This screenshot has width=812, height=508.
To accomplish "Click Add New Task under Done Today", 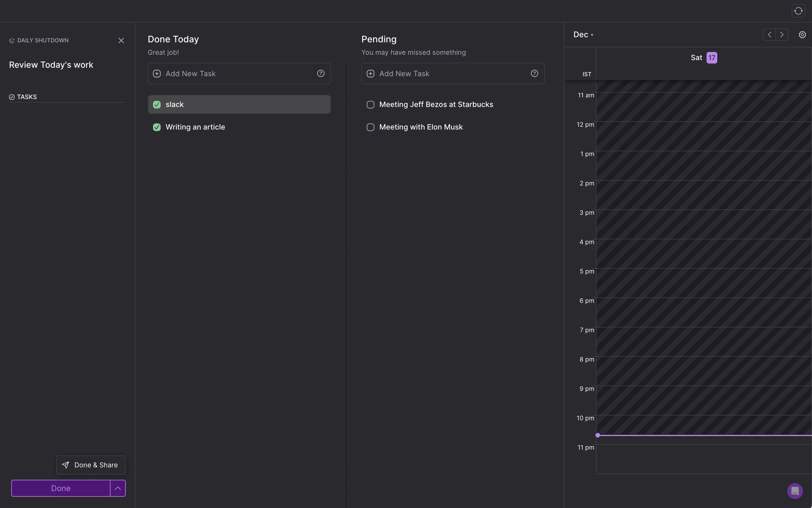I will (x=239, y=74).
